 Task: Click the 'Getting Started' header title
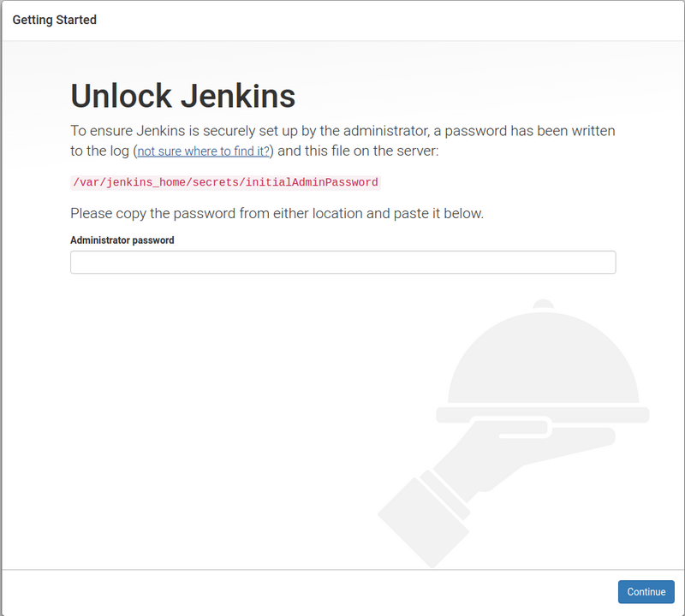point(54,19)
